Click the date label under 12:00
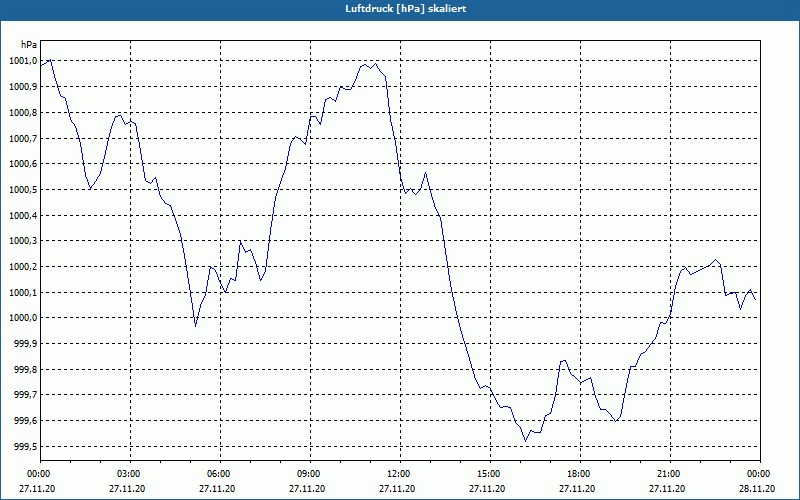This screenshot has width=800, height=500. pos(397,488)
